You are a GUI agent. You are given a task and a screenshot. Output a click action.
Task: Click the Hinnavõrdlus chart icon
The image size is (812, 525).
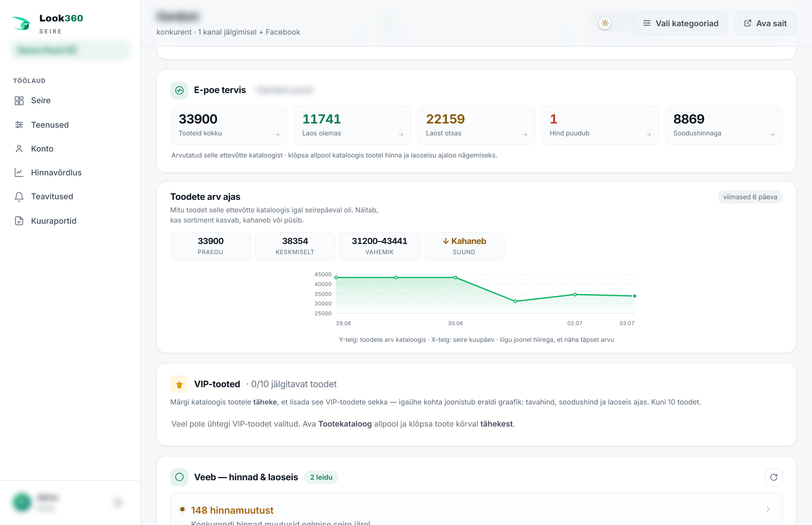pos(19,172)
